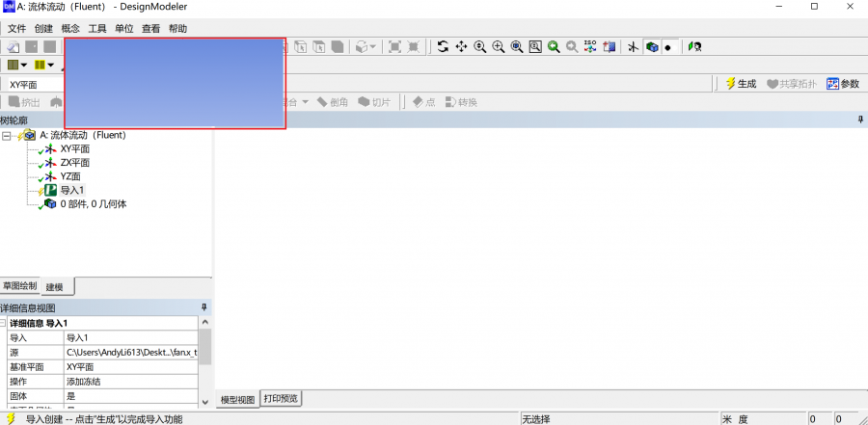
Task: Open the yellow edge coloring dropdown
Action: 51,66
